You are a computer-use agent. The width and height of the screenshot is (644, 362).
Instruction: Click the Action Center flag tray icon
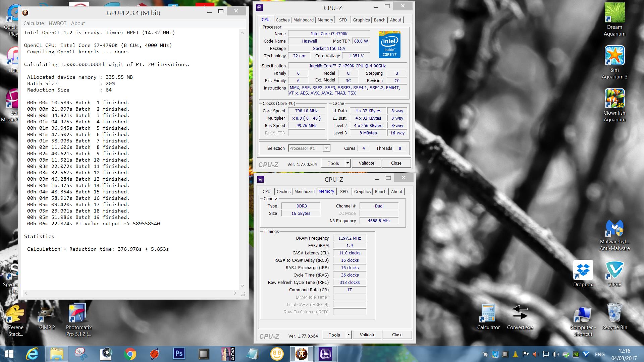(x=525, y=354)
